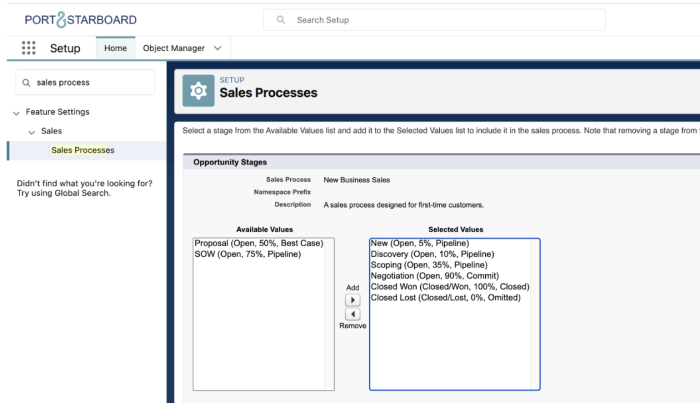This screenshot has width=700, height=403.
Task: Click the Setup gear icon
Action: [x=198, y=89]
